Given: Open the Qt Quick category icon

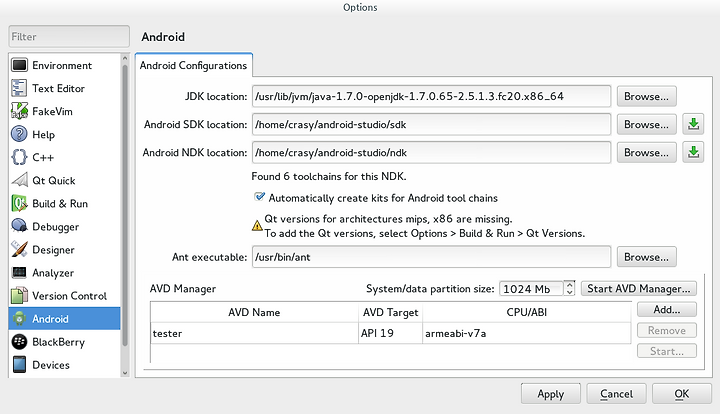Looking at the screenshot, I should [x=19, y=180].
